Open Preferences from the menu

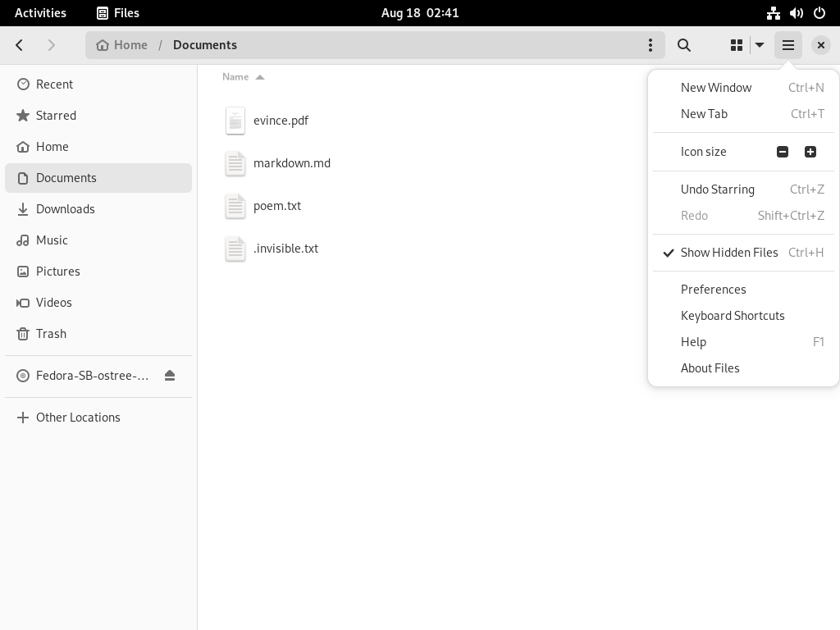click(x=743, y=290)
